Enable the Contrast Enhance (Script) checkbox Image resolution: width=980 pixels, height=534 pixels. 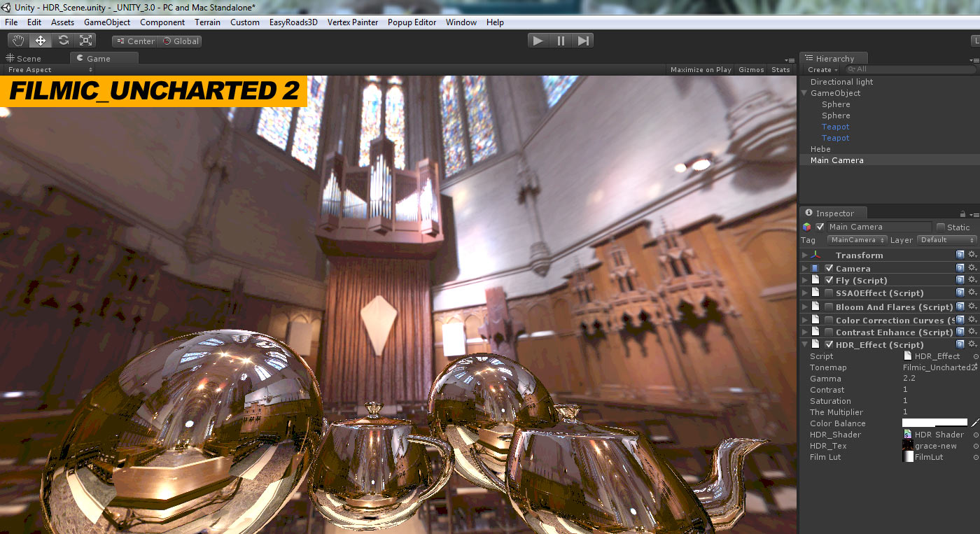pos(829,332)
